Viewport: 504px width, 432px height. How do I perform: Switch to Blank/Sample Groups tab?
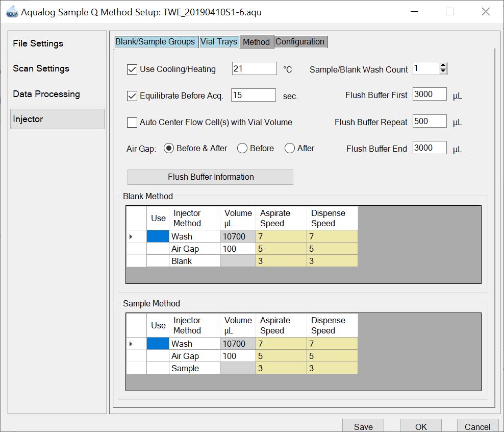(156, 42)
